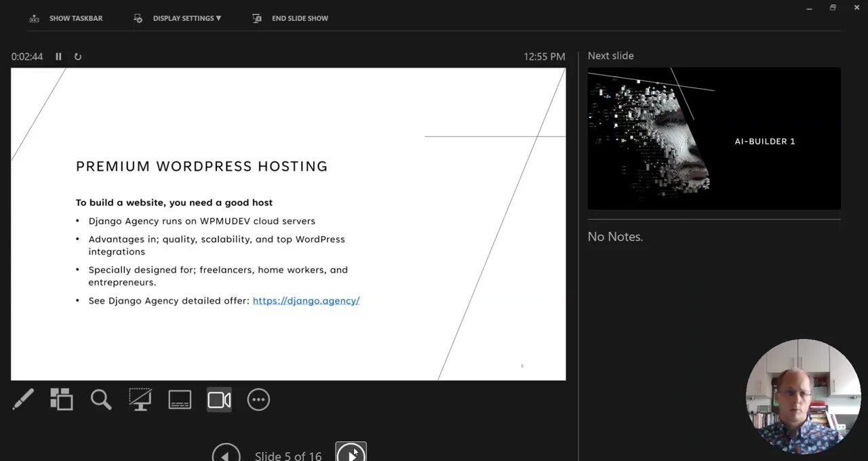The height and width of the screenshot is (461, 868).
Task: Click the Slide 5 of 16 indicator
Action: pos(288,456)
